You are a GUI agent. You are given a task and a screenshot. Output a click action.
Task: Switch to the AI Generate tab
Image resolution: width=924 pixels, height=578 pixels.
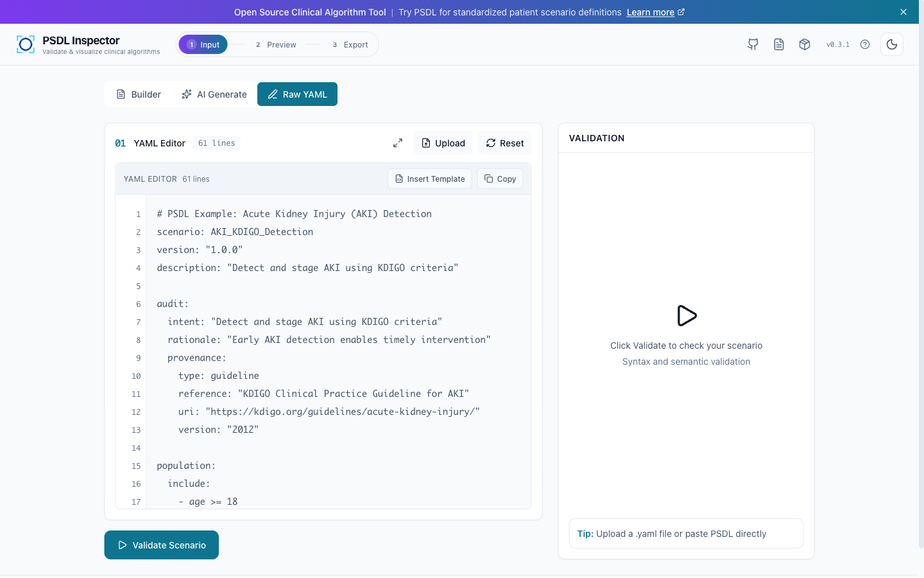coord(214,94)
